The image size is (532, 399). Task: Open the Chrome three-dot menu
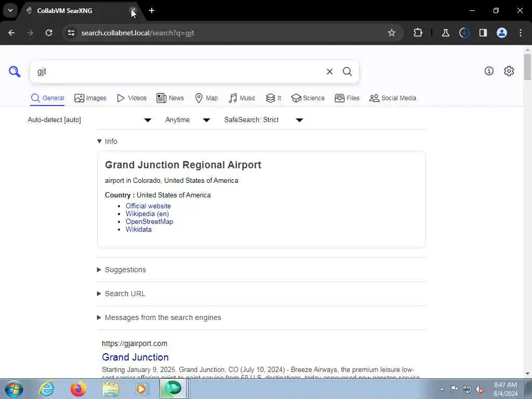521,33
